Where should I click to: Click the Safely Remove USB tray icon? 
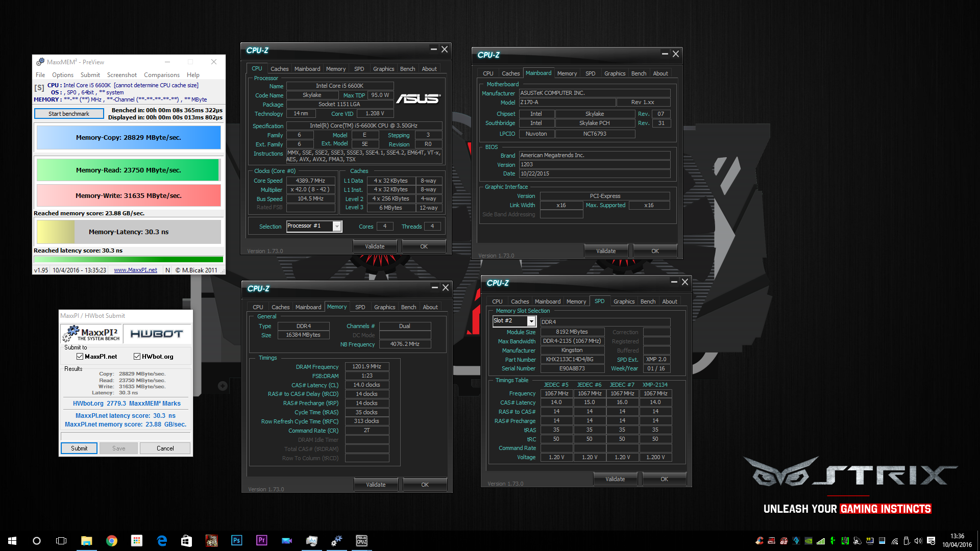(x=906, y=541)
